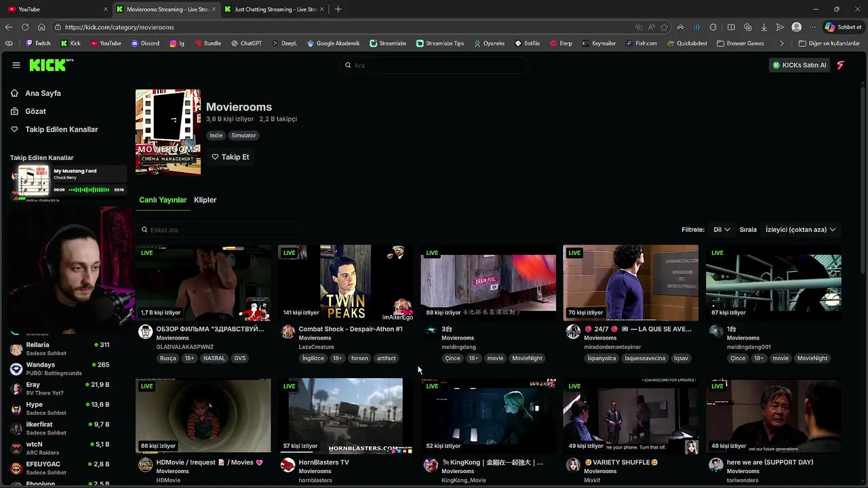This screenshot has width=868, height=488.
Task: Click the My Mustang Ford music widget
Action: [x=71, y=181]
